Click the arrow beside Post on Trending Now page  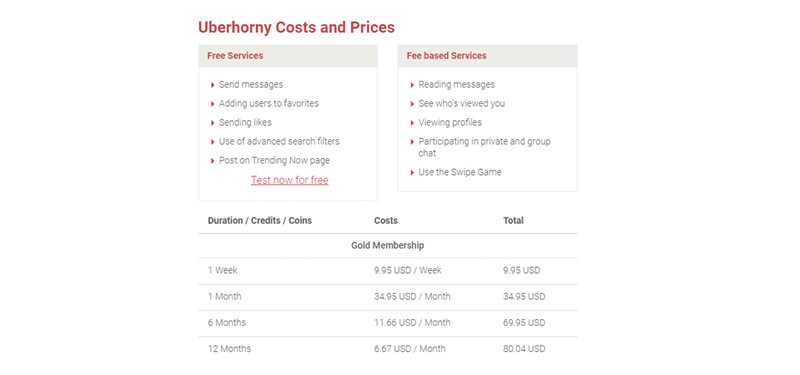[x=213, y=161]
